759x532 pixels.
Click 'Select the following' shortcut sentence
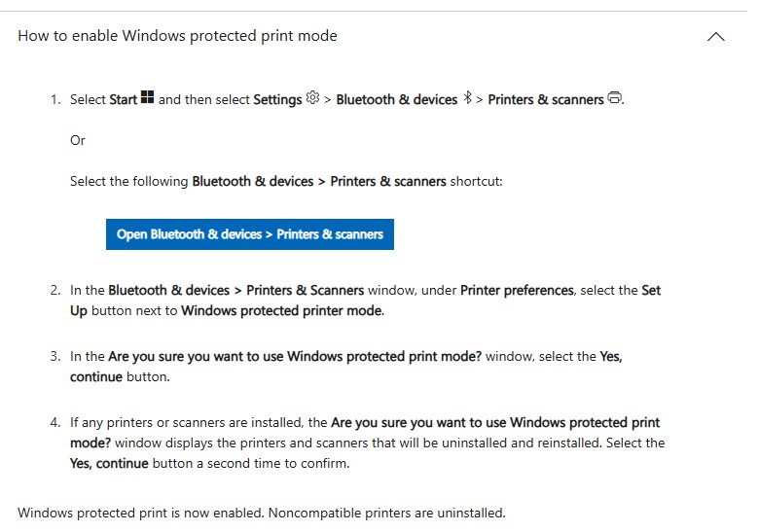tap(129, 181)
